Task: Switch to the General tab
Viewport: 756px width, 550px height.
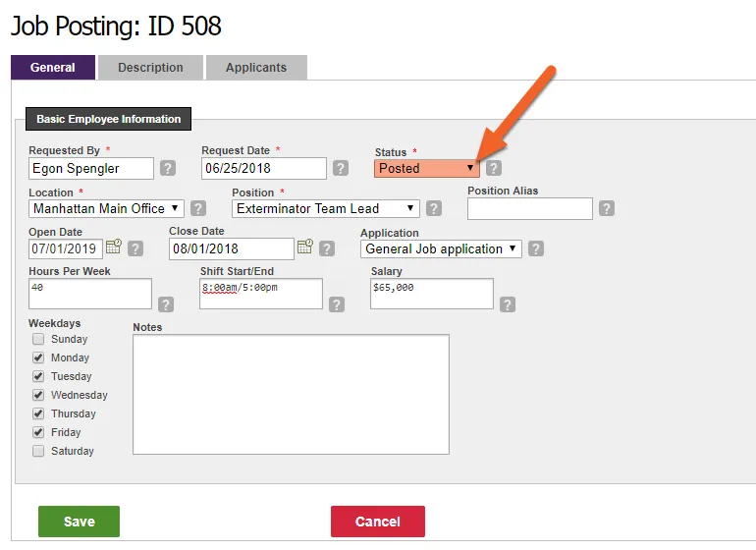Action: (53, 68)
